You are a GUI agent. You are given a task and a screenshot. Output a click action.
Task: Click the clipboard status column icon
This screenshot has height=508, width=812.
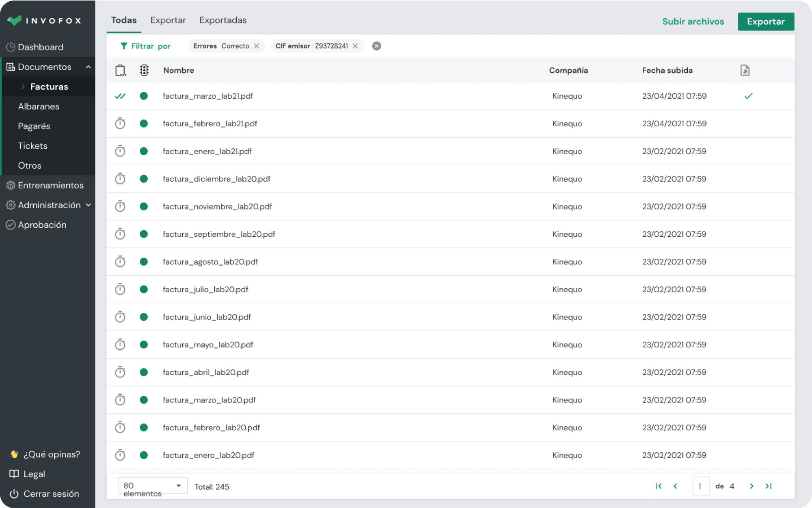click(x=120, y=70)
